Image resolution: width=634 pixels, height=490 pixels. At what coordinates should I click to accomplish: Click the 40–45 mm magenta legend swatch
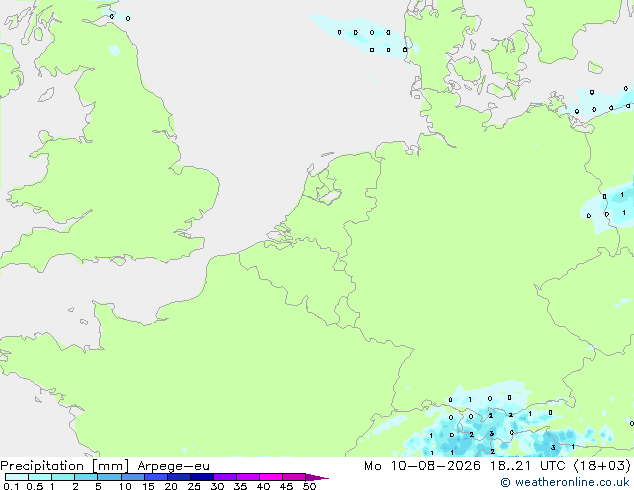tap(271, 477)
